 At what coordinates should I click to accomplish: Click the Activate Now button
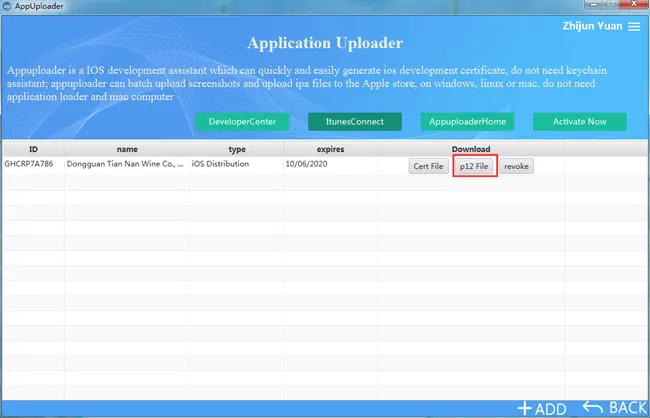click(580, 122)
